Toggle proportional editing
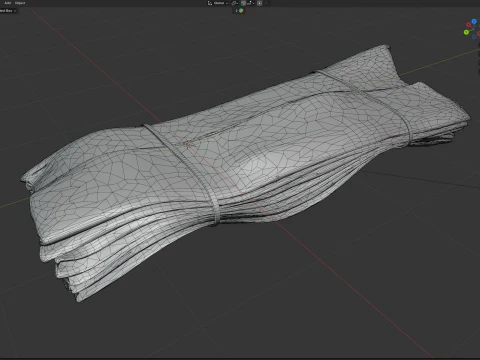The width and height of the screenshot is (480, 360). [x=259, y=3]
